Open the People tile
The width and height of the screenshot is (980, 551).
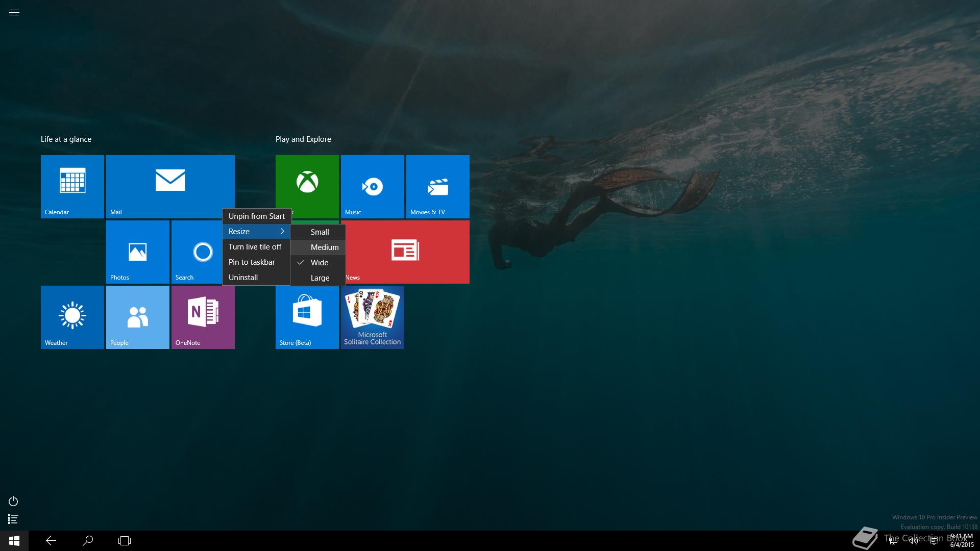pyautogui.click(x=138, y=317)
